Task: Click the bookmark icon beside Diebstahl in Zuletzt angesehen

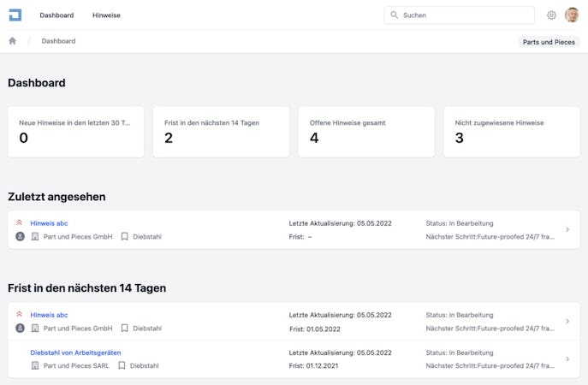Action: (x=124, y=237)
